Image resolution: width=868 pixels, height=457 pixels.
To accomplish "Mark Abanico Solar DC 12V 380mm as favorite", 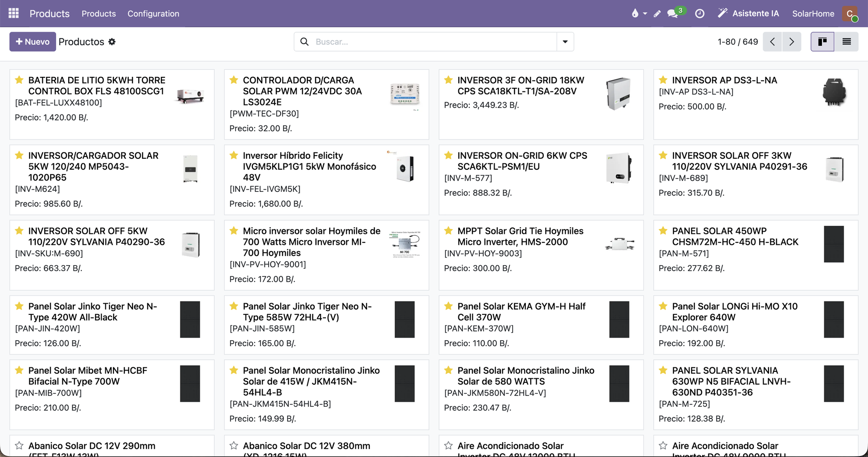I will click(234, 446).
